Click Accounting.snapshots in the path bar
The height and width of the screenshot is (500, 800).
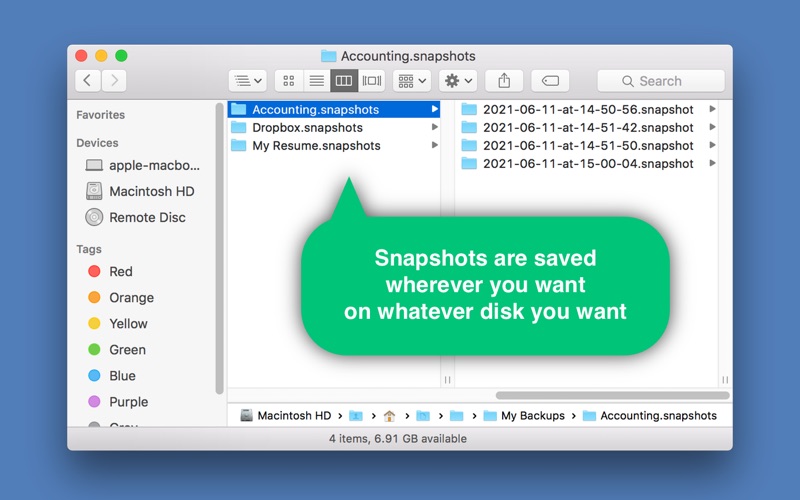tap(649, 416)
